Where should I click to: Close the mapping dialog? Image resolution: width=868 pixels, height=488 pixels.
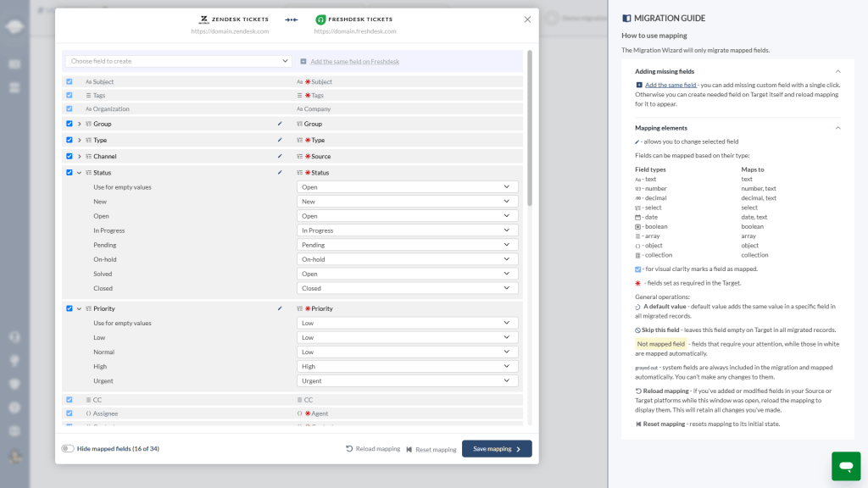pos(527,19)
